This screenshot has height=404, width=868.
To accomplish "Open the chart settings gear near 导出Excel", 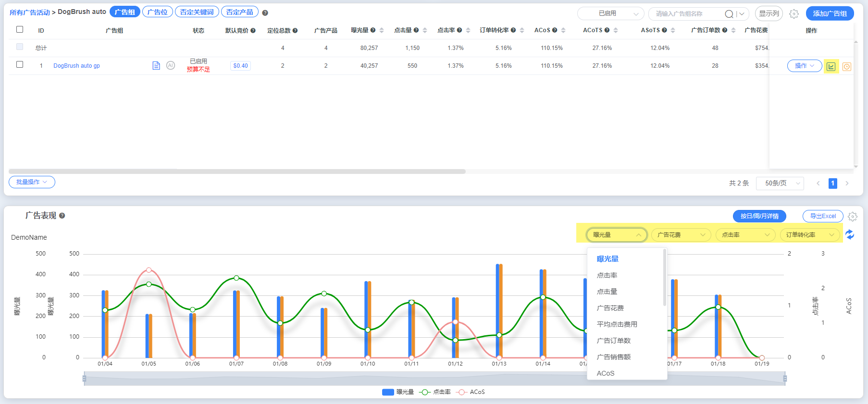I will pyautogui.click(x=853, y=217).
